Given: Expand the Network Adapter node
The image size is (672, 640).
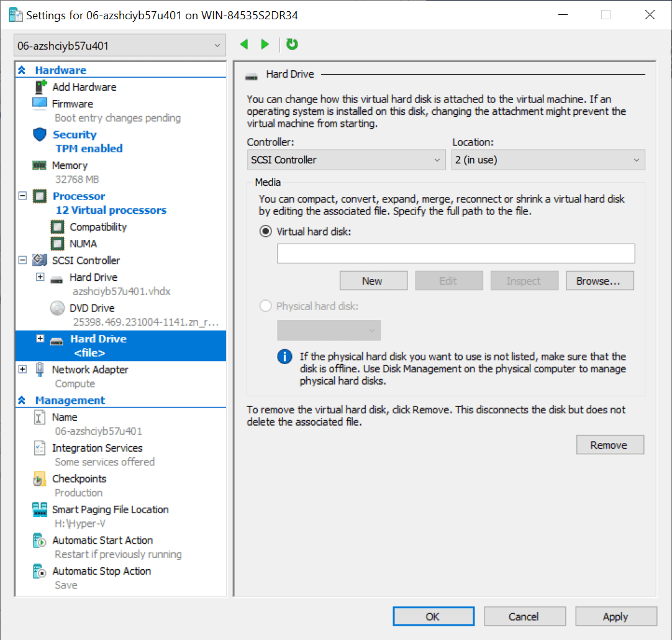Looking at the screenshot, I should (23, 369).
